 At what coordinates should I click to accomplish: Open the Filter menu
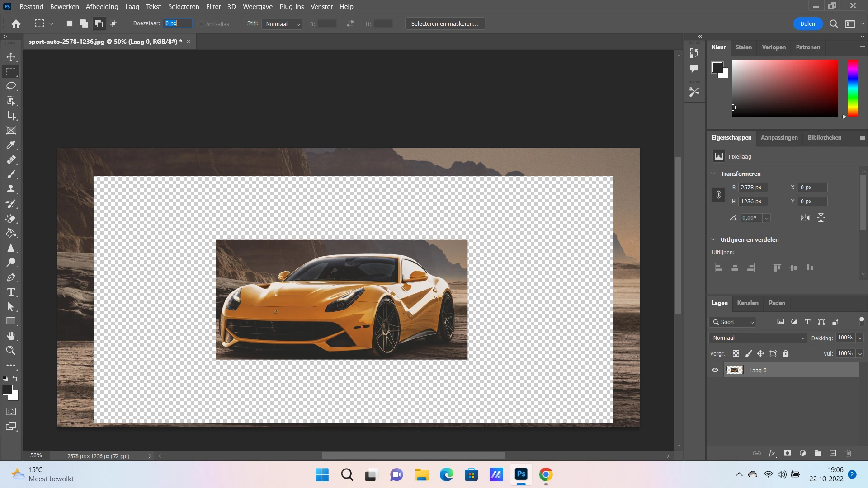click(213, 7)
